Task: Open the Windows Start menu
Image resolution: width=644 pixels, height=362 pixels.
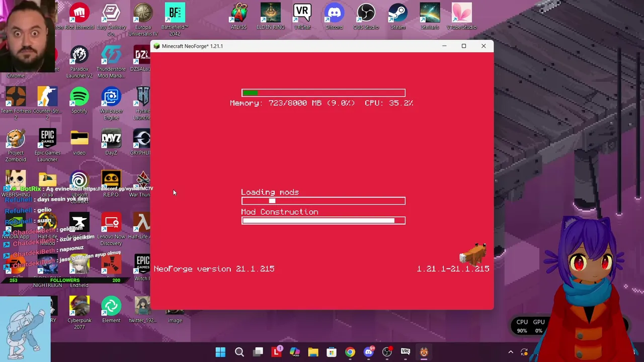Action: coord(220,352)
